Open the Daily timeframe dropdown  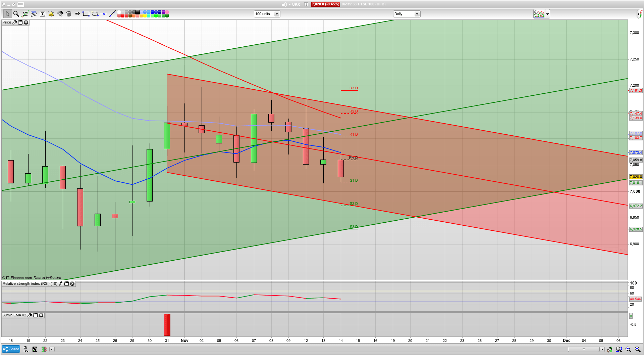(x=417, y=14)
